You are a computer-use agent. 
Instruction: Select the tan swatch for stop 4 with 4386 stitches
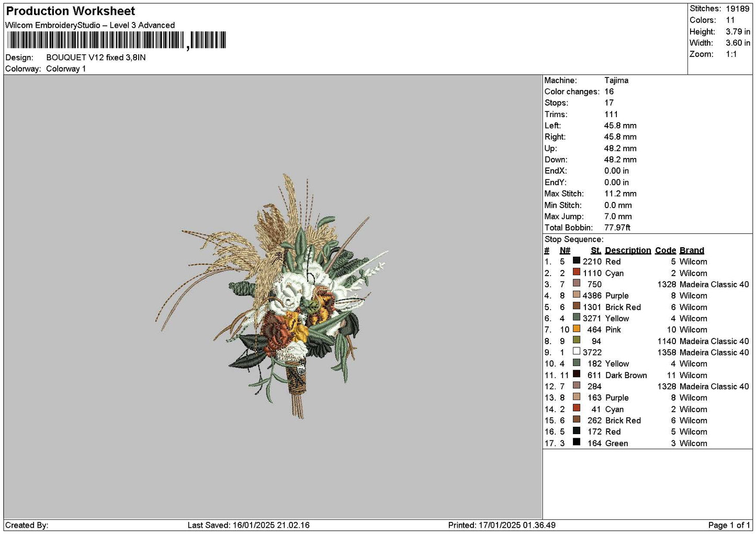[577, 294]
